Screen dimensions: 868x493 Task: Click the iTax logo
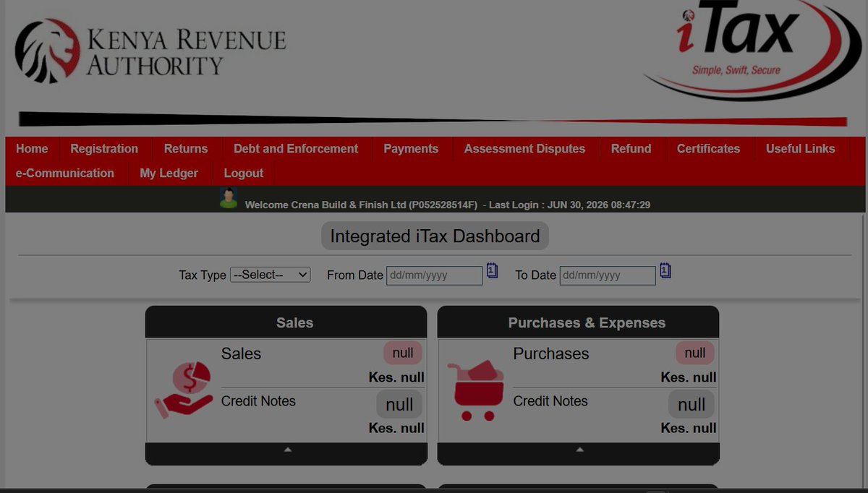pos(751,49)
